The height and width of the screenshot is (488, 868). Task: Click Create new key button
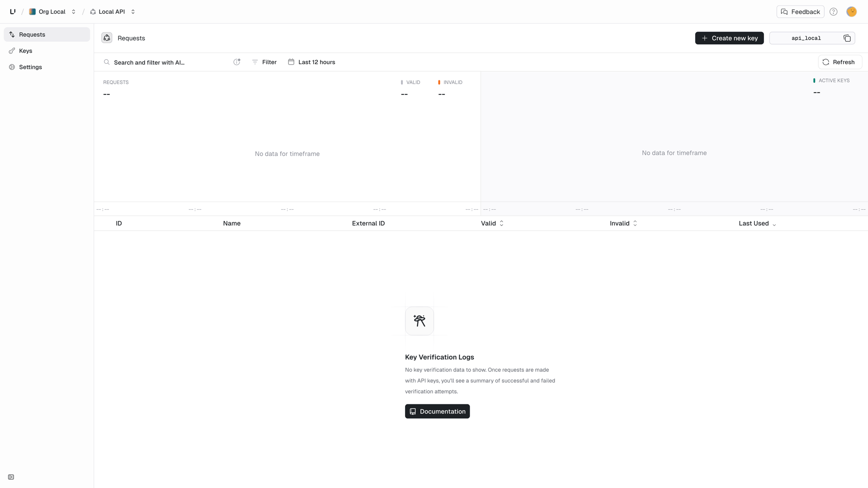pos(729,38)
